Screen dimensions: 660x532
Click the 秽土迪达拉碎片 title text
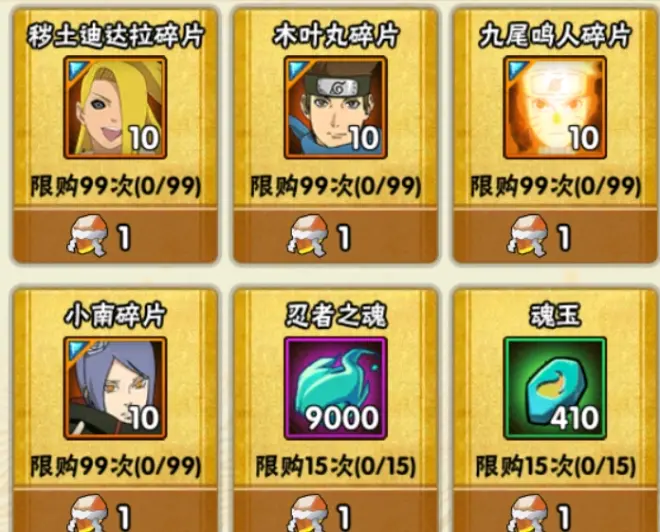pyautogui.click(x=115, y=36)
